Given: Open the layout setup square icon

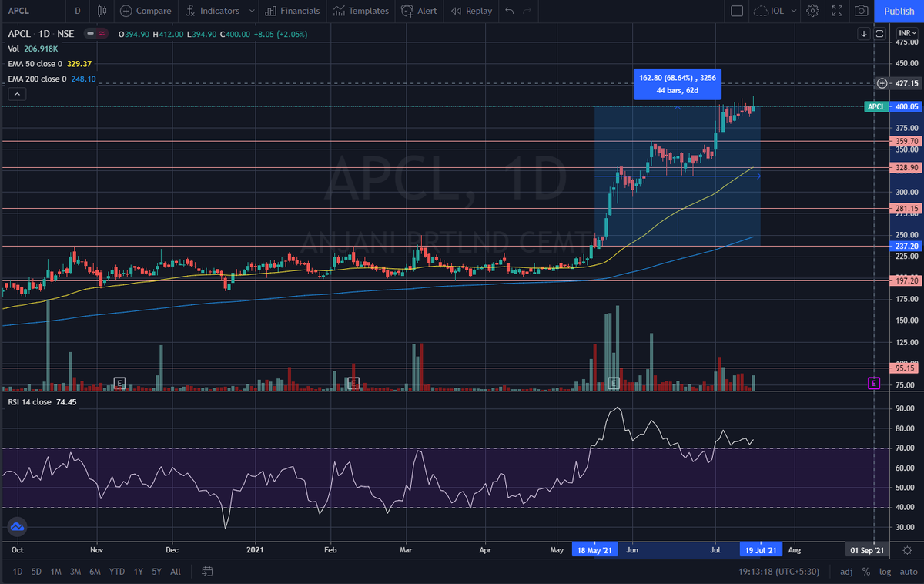Looking at the screenshot, I should coord(737,11).
